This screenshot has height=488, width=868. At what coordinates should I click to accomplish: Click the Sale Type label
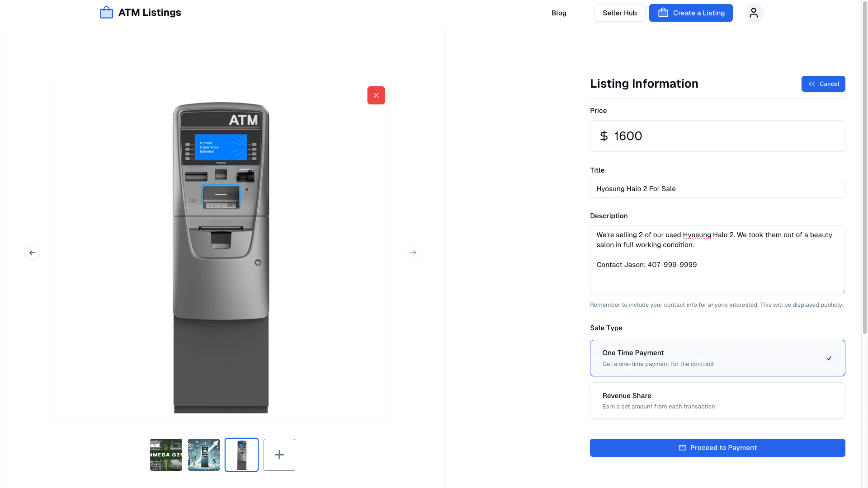point(606,328)
